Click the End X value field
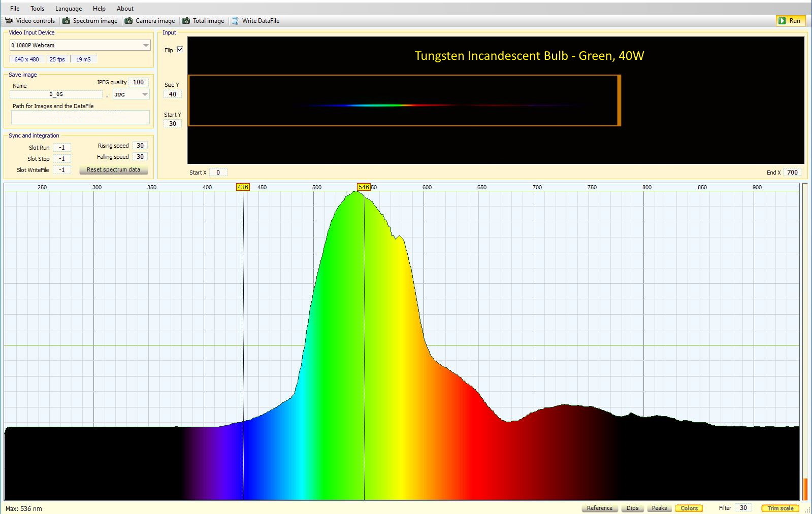Image resolution: width=812 pixels, height=514 pixels. point(792,173)
